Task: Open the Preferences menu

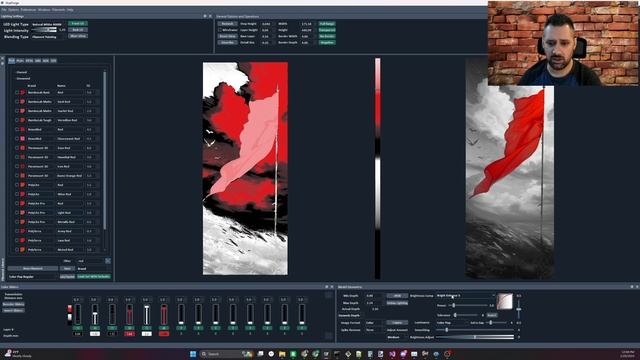Action: pyautogui.click(x=29, y=9)
